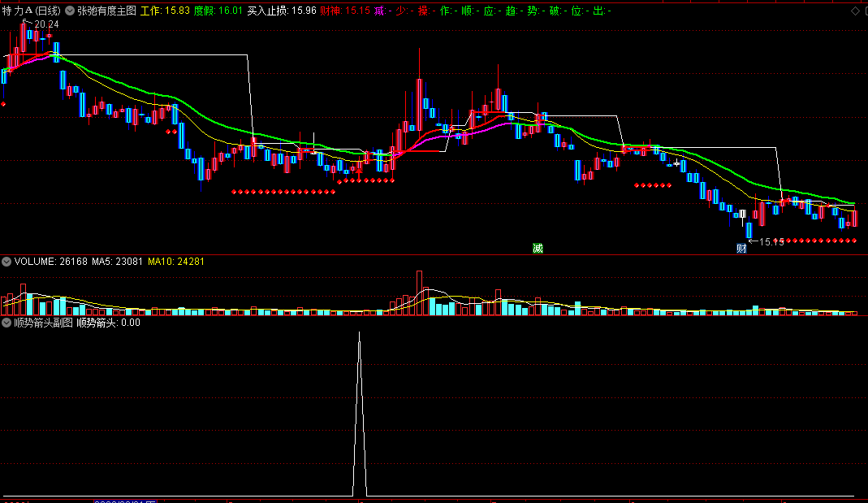Click the 买入止损: 15.96 value

282,11
